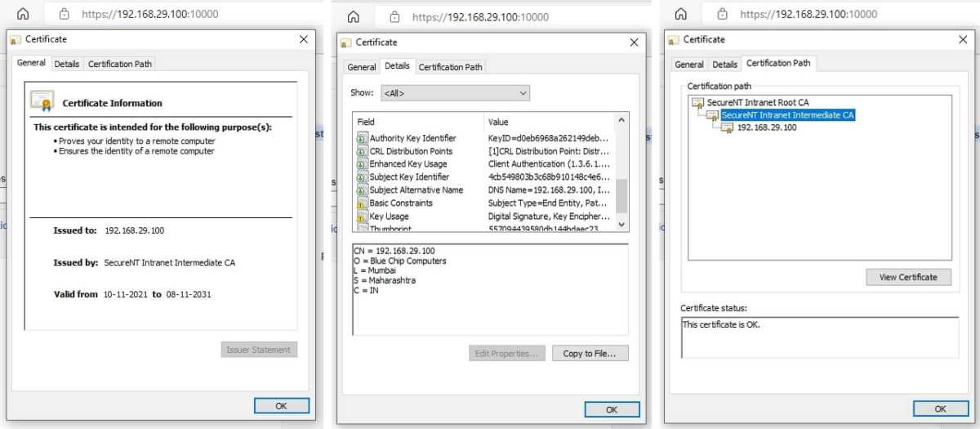
Task: Click the Copy to File button
Action: click(x=590, y=354)
